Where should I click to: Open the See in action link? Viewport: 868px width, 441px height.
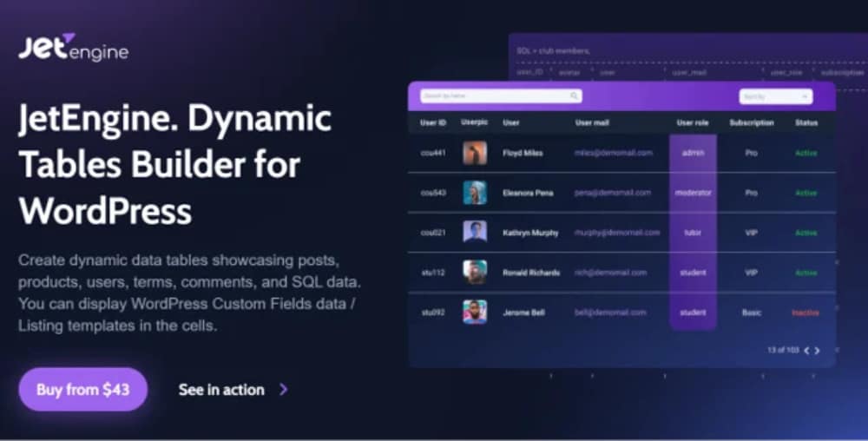[221, 390]
